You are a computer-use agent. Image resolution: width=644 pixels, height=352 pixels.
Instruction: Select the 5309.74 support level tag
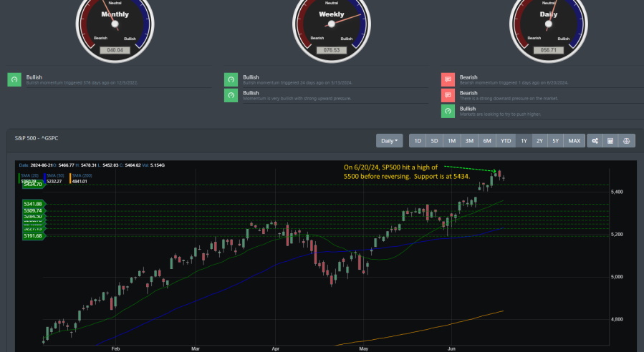point(33,210)
